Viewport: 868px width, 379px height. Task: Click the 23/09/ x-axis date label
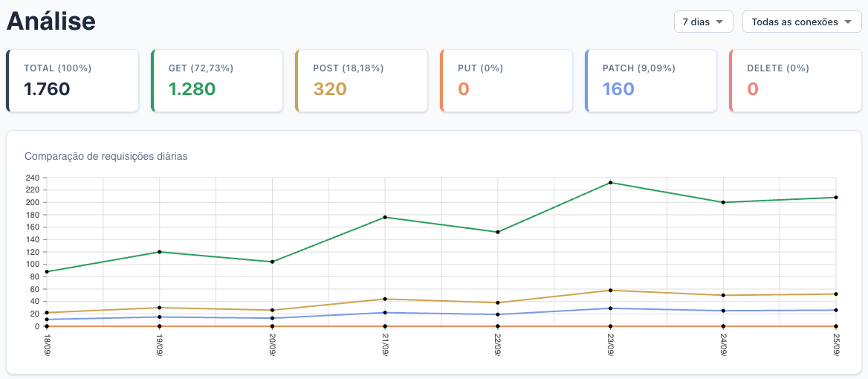[x=610, y=345]
